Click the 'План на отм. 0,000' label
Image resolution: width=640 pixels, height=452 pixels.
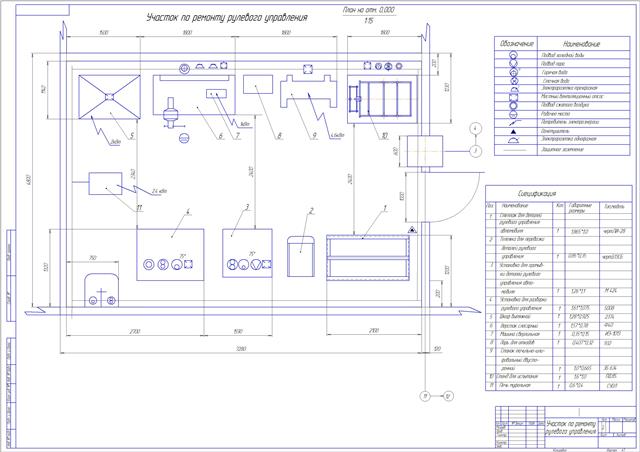pyautogui.click(x=369, y=10)
